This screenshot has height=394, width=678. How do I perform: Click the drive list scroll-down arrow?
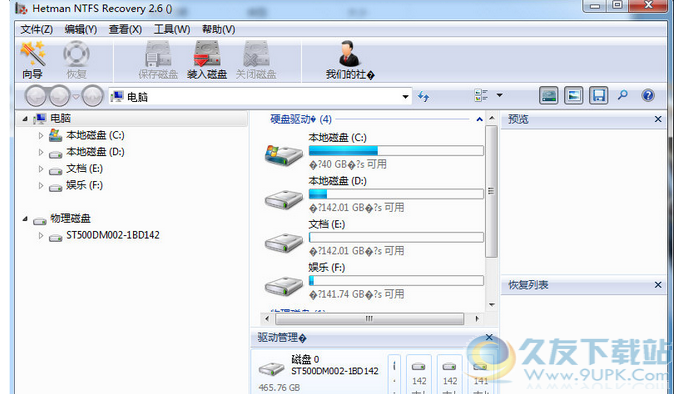coord(492,305)
